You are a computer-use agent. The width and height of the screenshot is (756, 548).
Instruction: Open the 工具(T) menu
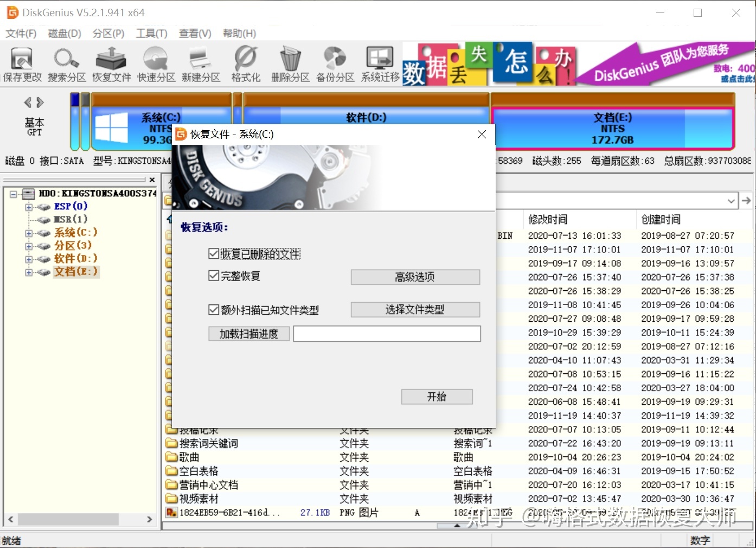coord(151,33)
